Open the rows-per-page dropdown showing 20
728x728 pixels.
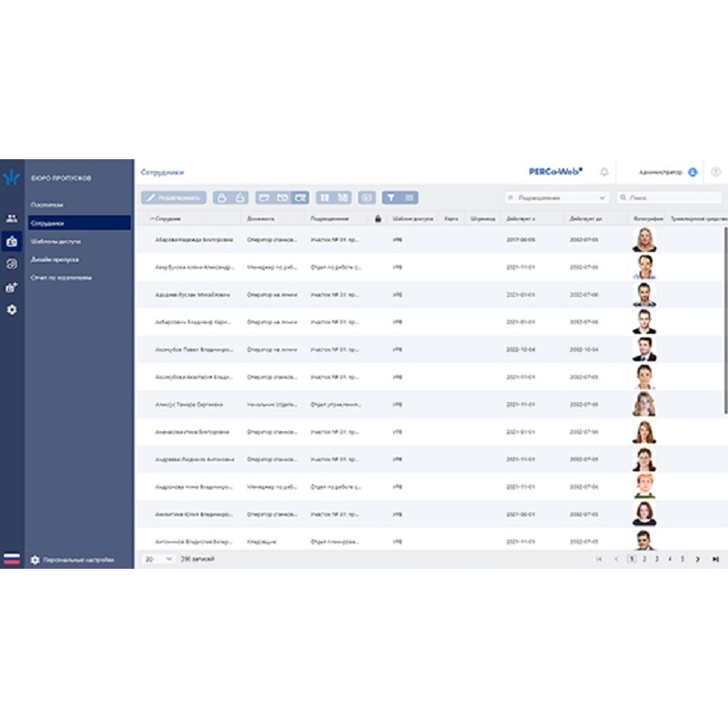[x=158, y=559]
